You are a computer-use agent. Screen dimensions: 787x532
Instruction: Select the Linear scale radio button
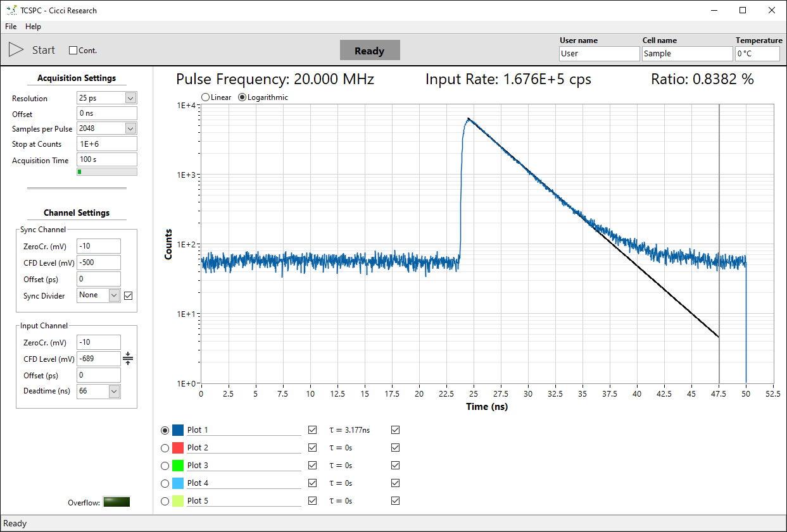click(x=206, y=97)
